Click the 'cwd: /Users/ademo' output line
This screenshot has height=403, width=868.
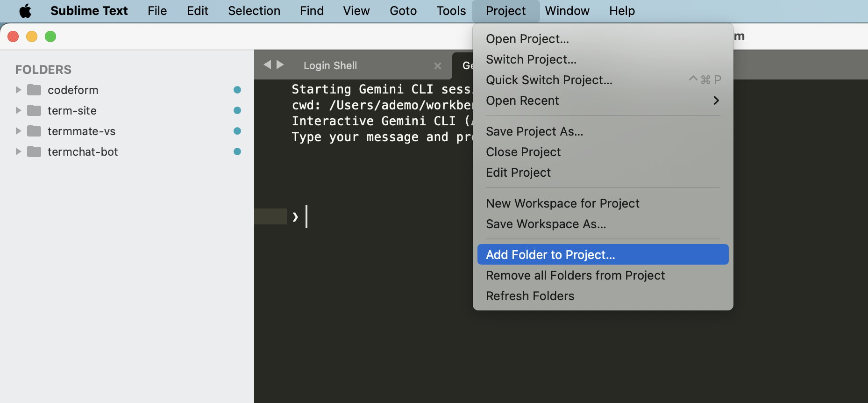coord(382,105)
